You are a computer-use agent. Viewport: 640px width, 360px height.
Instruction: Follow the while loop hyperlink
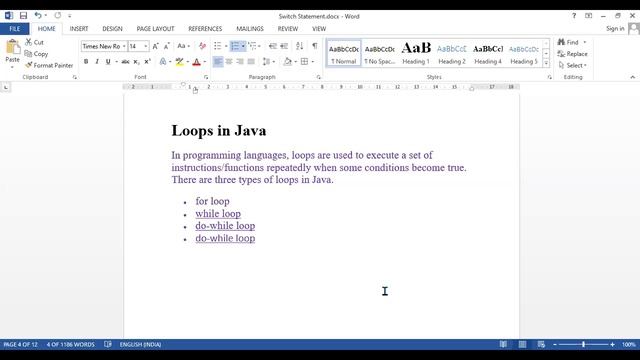pyautogui.click(x=218, y=213)
